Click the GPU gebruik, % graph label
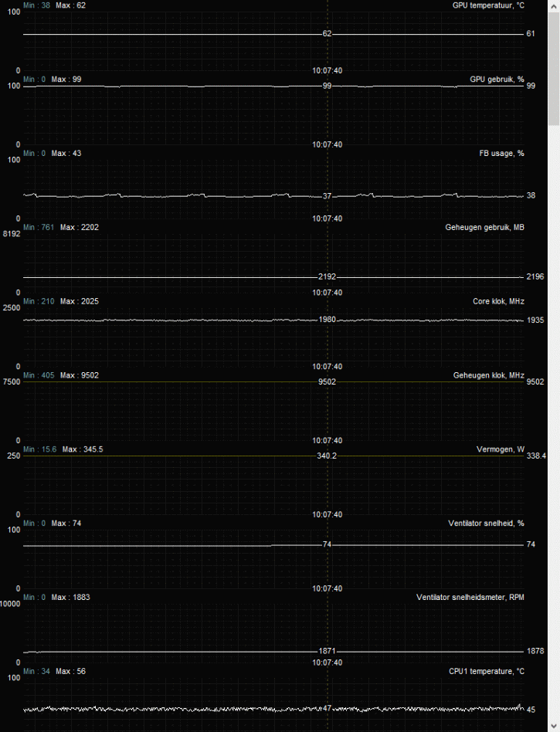 pyautogui.click(x=497, y=80)
